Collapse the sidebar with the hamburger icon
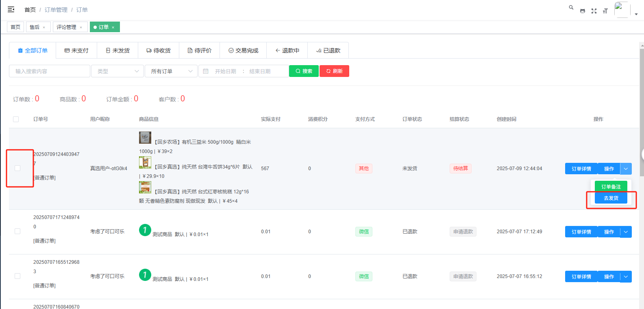Image resolution: width=644 pixels, height=309 pixels. [11, 9]
